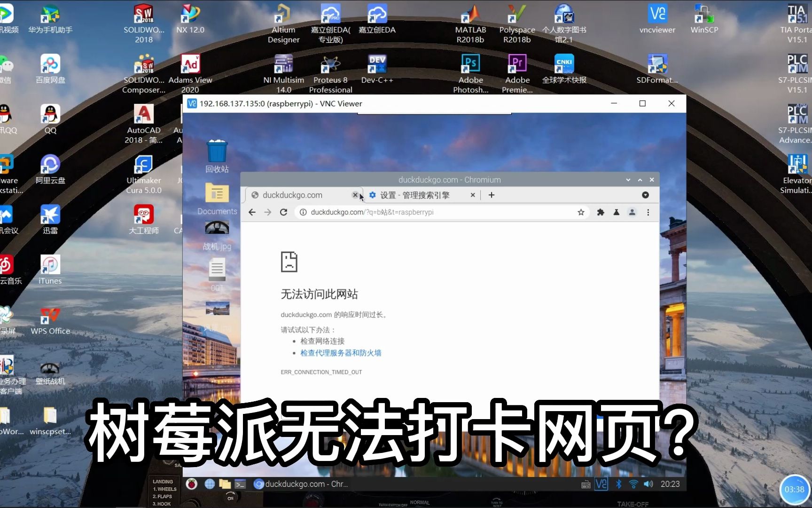The height and width of the screenshot is (508, 812).
Task: Click ERR_CONNECTION_TIMED_OUT error text
Action: click(x=321, y=372)
